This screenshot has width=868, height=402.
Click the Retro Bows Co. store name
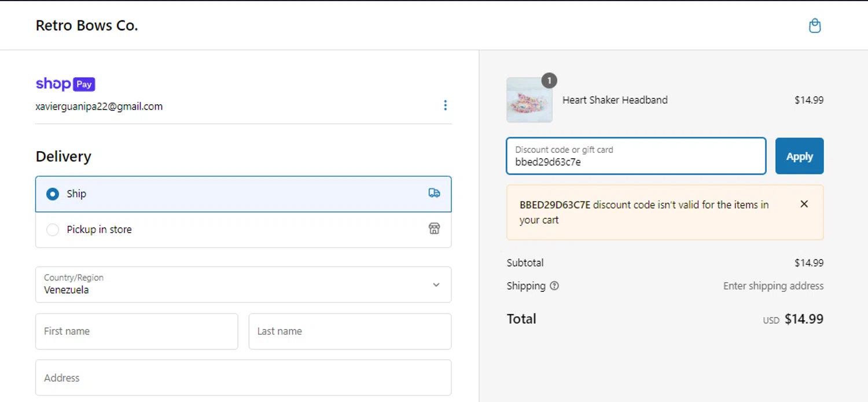click(87, 25)
